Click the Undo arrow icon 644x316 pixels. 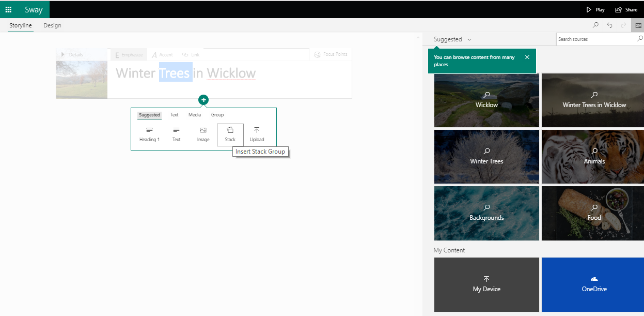tap(610, 25)
